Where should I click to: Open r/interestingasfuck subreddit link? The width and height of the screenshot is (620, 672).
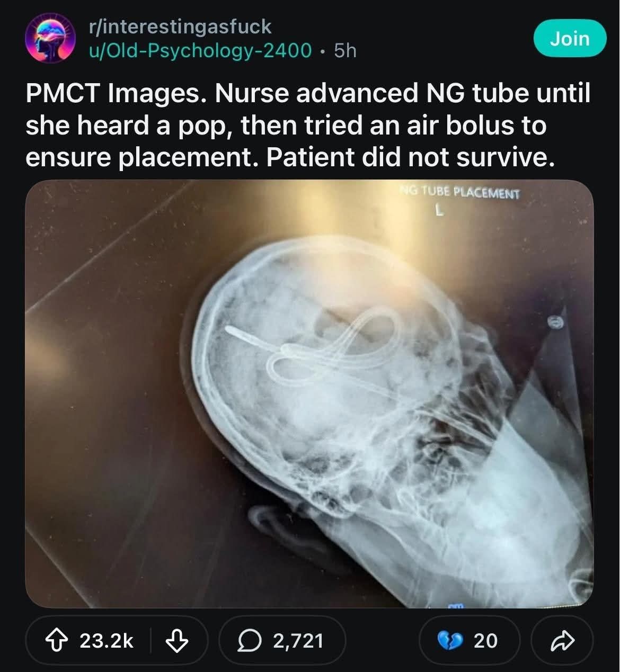(181, 26)
